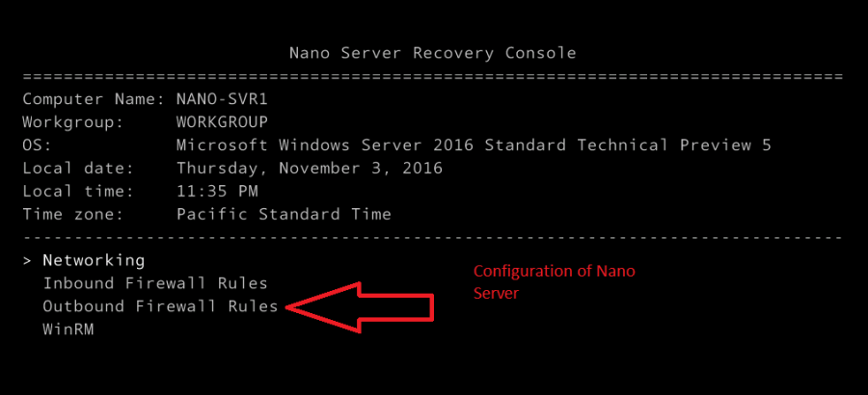Click the Nano Server Recovery Console title
This screenshot has width=868, height=395.
432,52
